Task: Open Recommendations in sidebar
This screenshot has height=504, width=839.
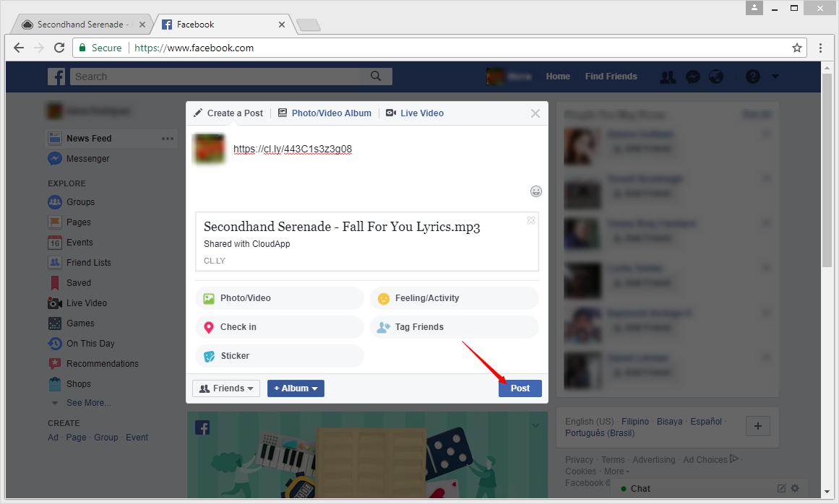Action: pyautogui.click(x=94, y=363)
